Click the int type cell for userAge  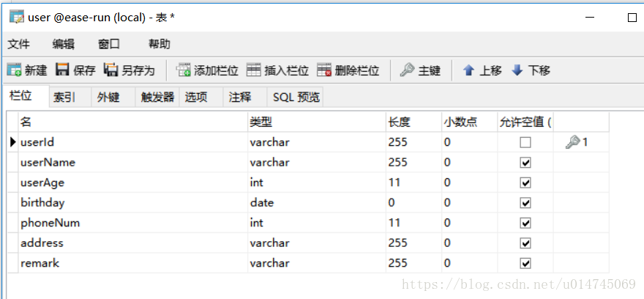[x=317, y=182]
